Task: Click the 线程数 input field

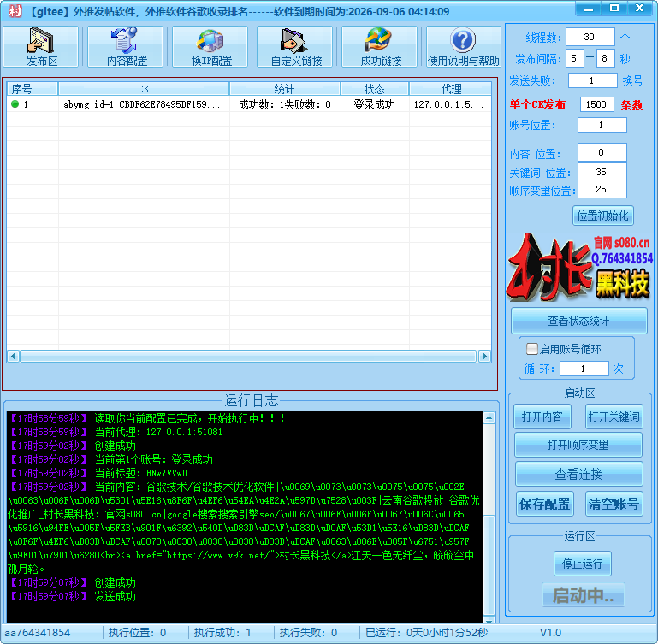Action: click(x=590, y=37)
